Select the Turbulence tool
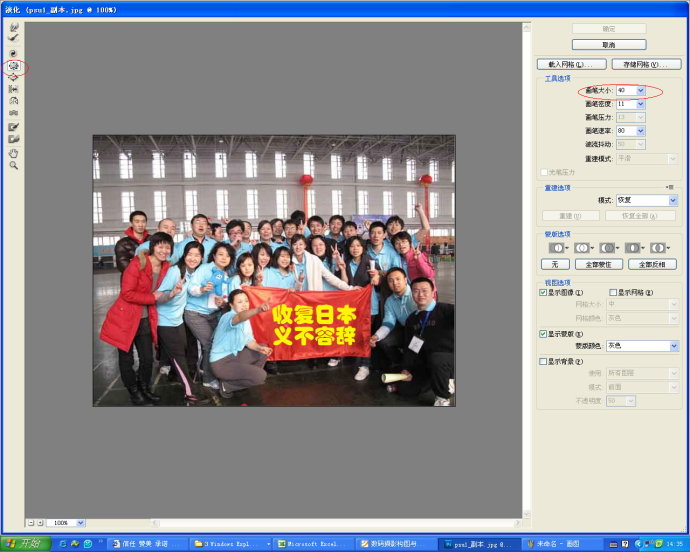Viewport: 690px width, 552px height. coord(14,113)
